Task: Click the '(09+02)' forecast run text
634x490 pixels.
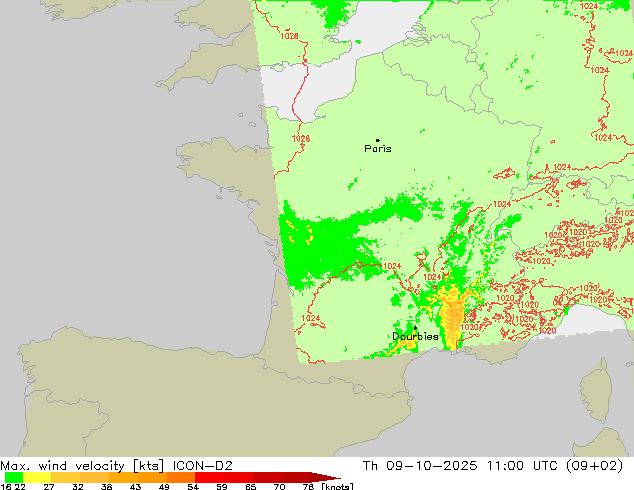Action: [x=594, y=466]
